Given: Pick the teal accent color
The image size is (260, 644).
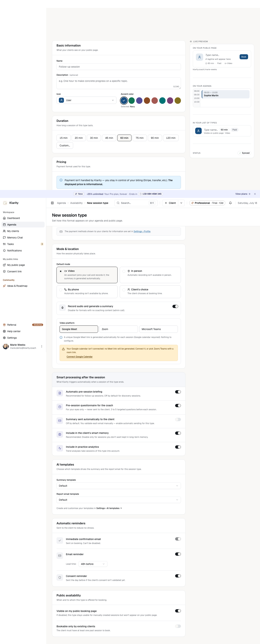Looking at the screenshot, I should tap(162, 101).
